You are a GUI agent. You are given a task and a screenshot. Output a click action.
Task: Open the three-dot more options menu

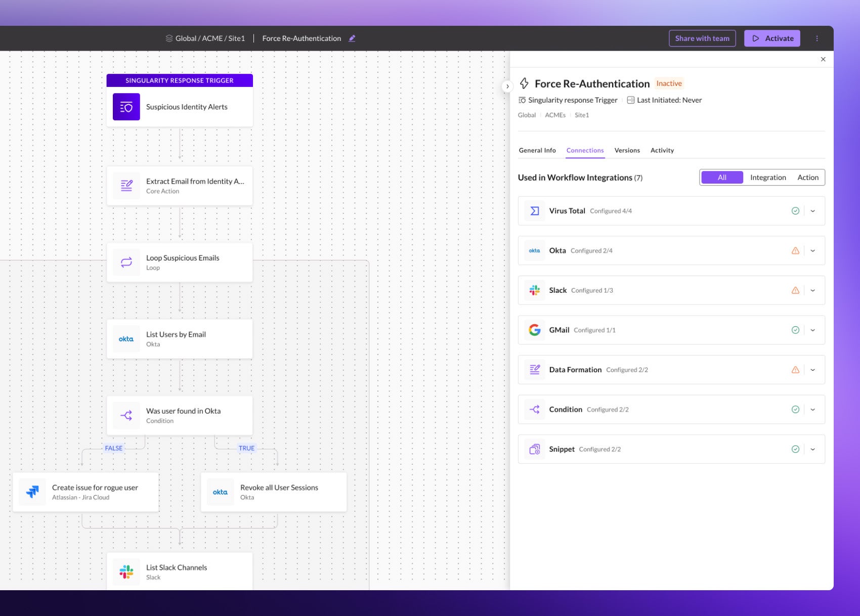click(x=816, y=38)
